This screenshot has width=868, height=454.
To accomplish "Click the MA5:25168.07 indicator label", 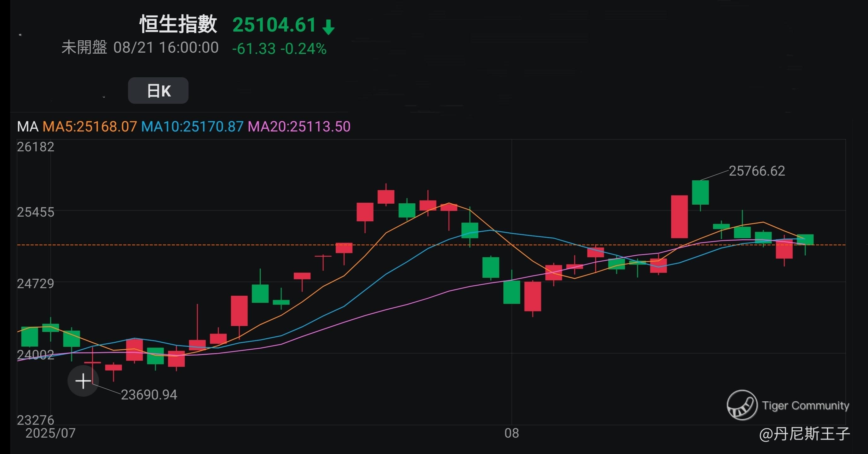I will click(90, 126).
